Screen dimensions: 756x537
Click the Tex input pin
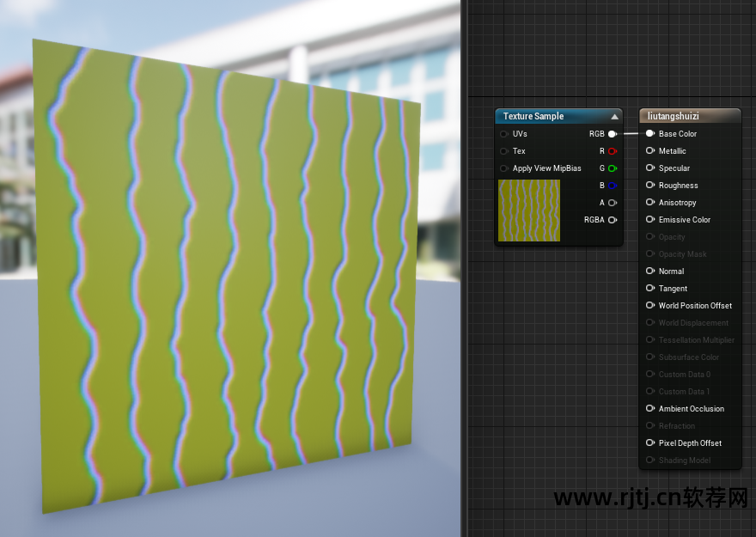(503, 151)
